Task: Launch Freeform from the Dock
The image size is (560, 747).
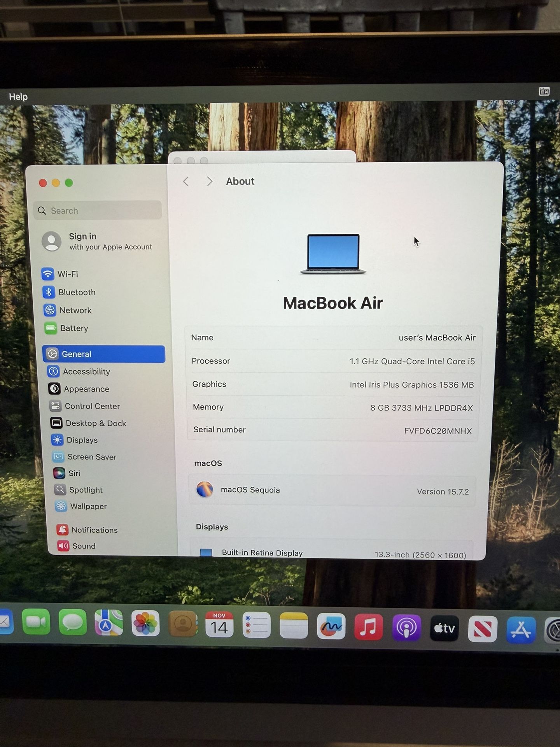Action: tap(331, 626)
